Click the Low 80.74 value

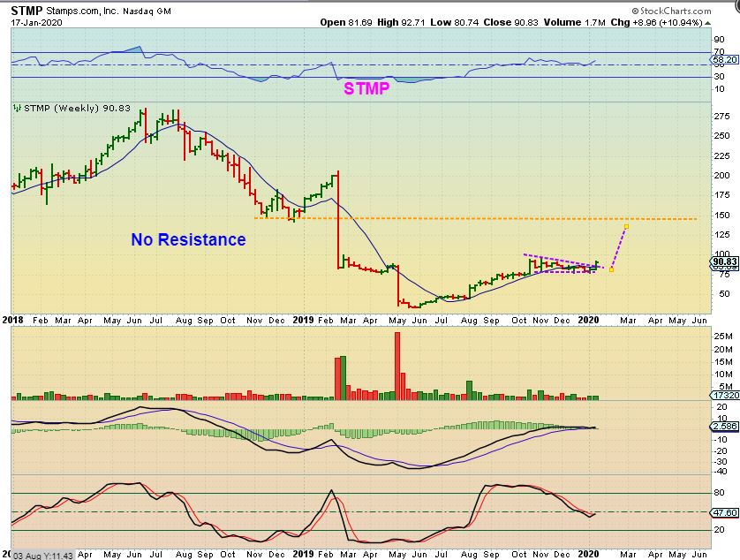(454, 22)
